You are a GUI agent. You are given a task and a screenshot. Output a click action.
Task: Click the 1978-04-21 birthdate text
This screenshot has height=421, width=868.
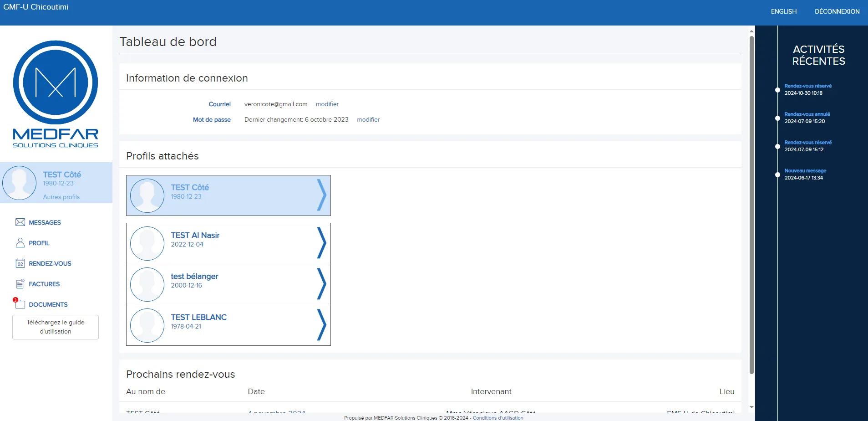186,326
